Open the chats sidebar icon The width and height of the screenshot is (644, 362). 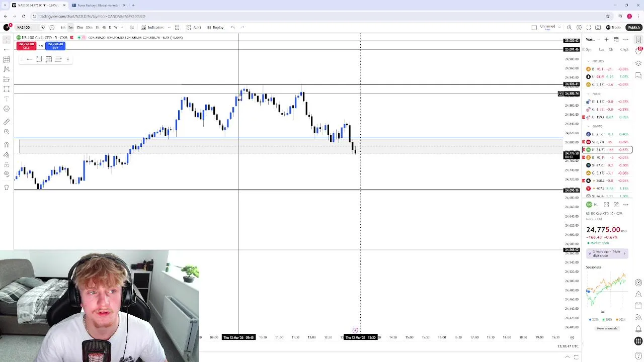click(x=638, y=75)
